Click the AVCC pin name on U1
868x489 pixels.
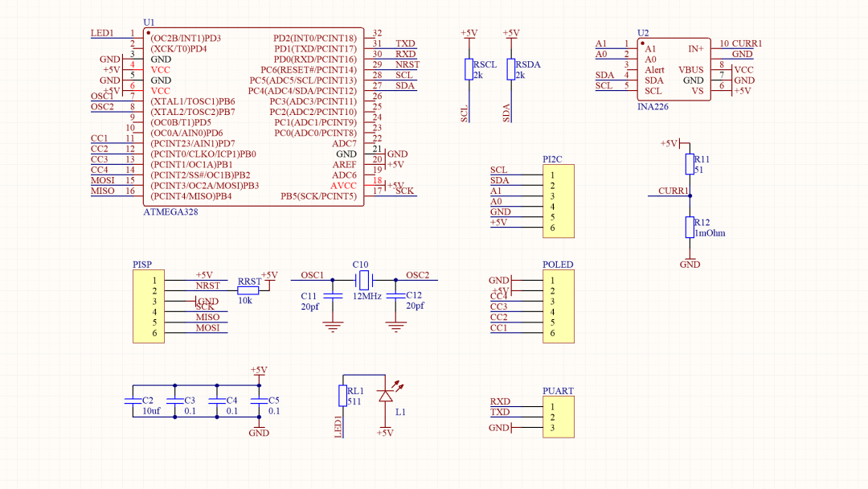(343, 186)
